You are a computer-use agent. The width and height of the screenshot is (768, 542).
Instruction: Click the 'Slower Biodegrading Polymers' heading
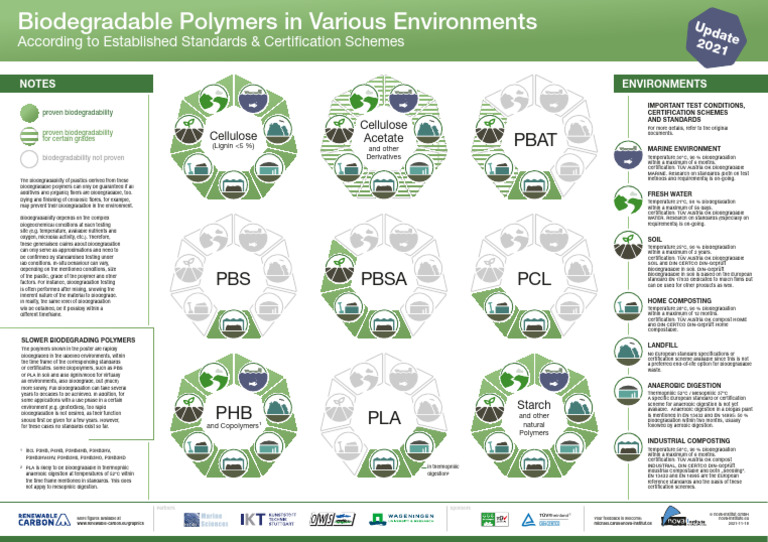[78, 340]
